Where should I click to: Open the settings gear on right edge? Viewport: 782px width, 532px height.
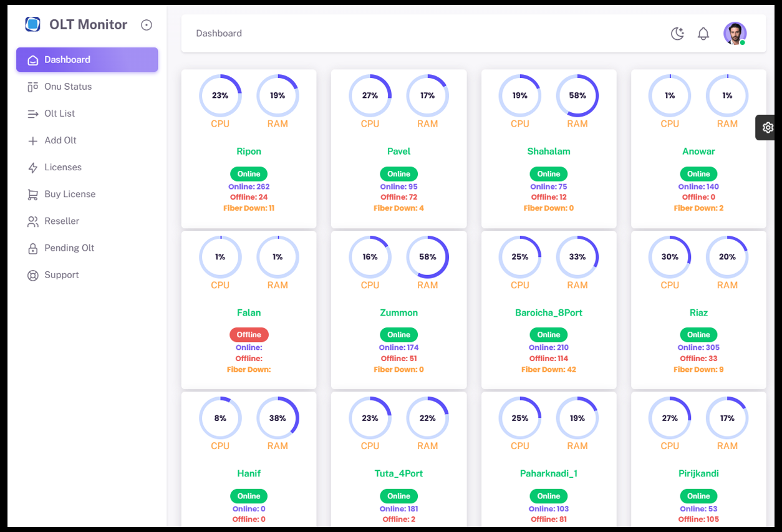click(x=768, y=127)
